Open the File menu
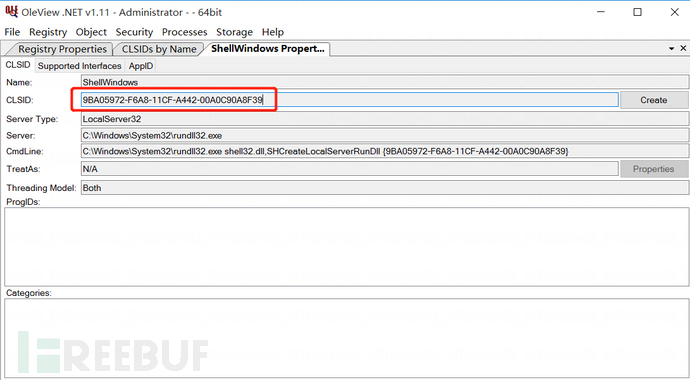The image size is (690, 380). pyautogui.click(x=12, y=32)
